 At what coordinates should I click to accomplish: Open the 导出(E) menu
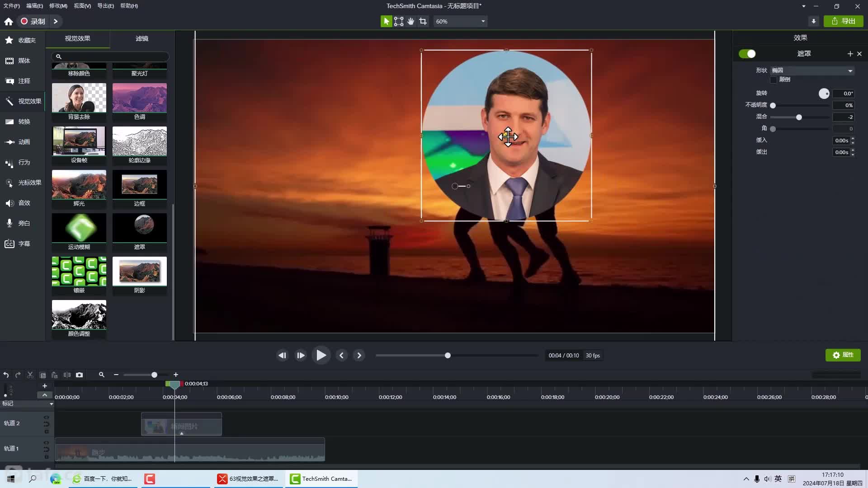105,6
